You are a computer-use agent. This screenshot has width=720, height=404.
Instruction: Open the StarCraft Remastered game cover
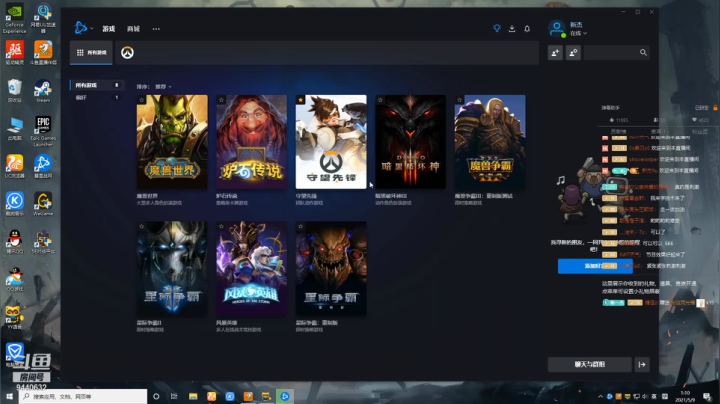click(x=331, y=269)
